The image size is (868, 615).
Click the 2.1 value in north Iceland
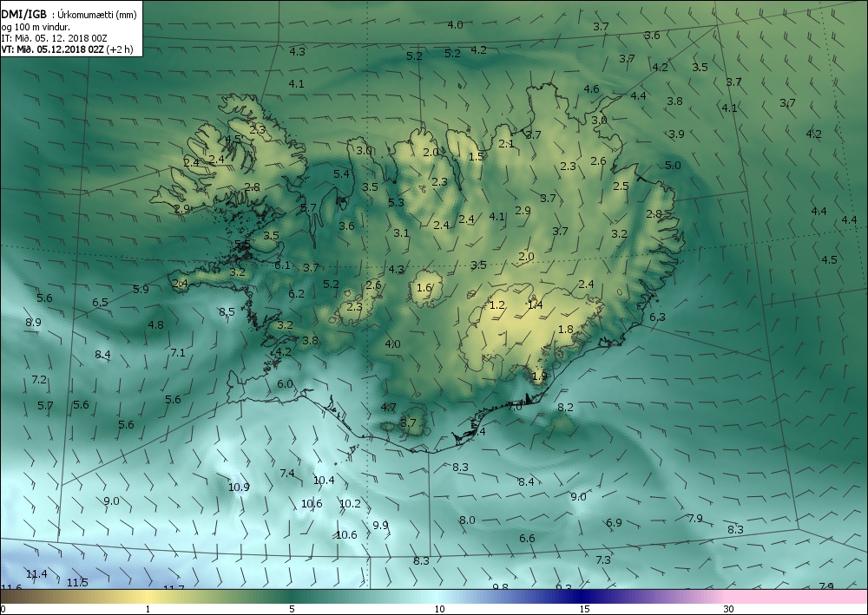(x=507, y=144)
